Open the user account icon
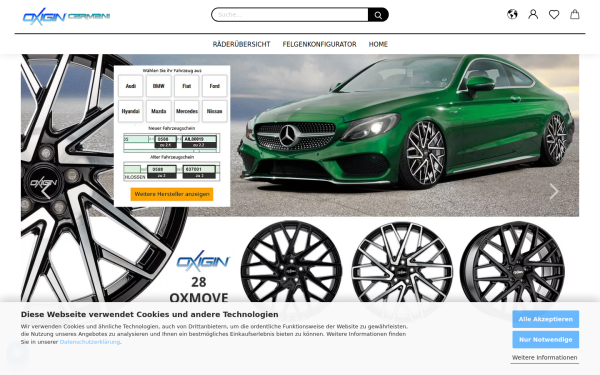 pyautogui.click(x=533, y=15)
